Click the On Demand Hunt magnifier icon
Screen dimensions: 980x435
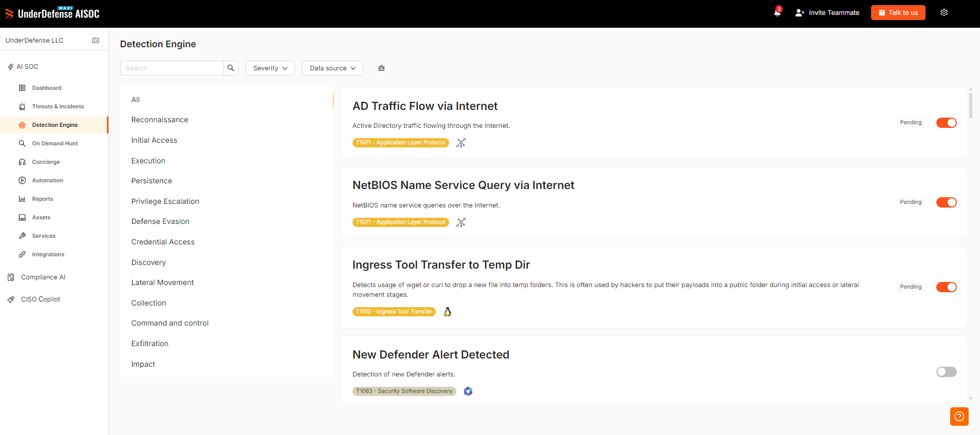coord(22,143)
